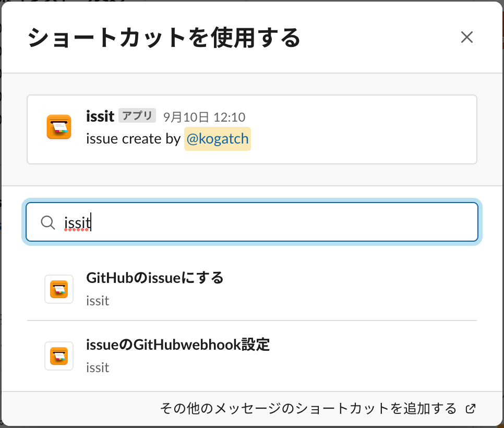Image resolution: width=504 pixels, height=428 pixels.
Task: Select the GitHubのissueにする shortcut
Action: [155, 278]
